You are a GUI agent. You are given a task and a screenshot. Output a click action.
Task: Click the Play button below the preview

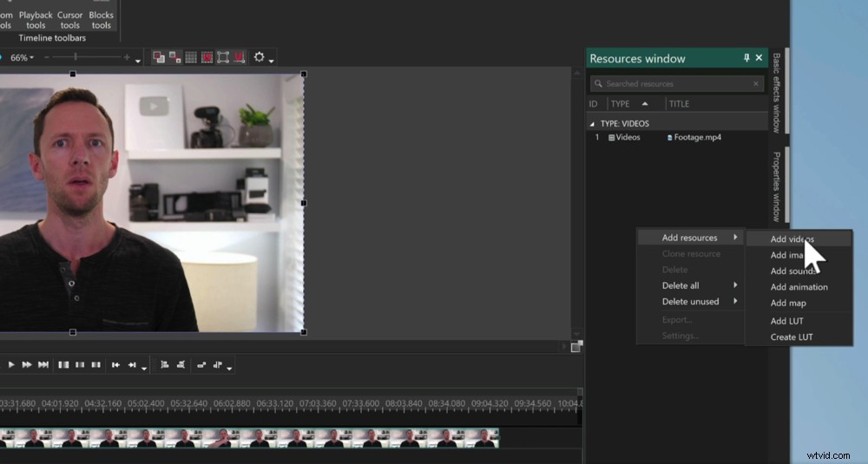point(11,365)
